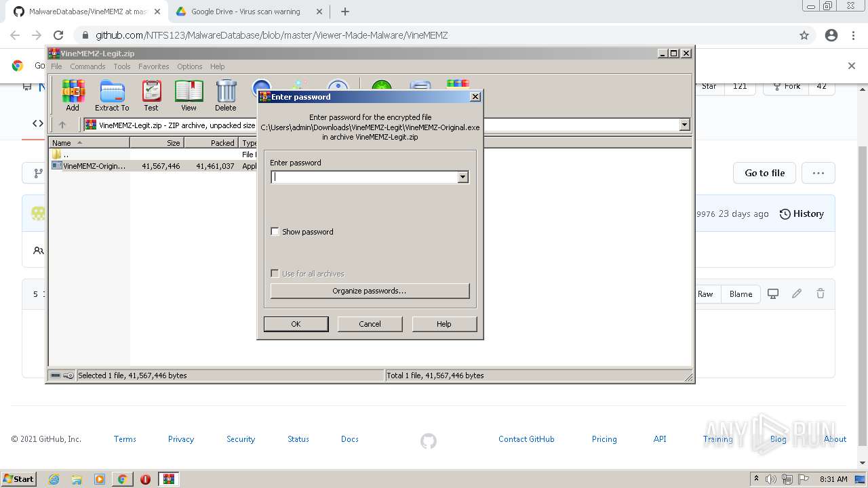Sort the file list by Packed column
The image size is (868, 488).
pyautogui.click(x=211, y=143)
